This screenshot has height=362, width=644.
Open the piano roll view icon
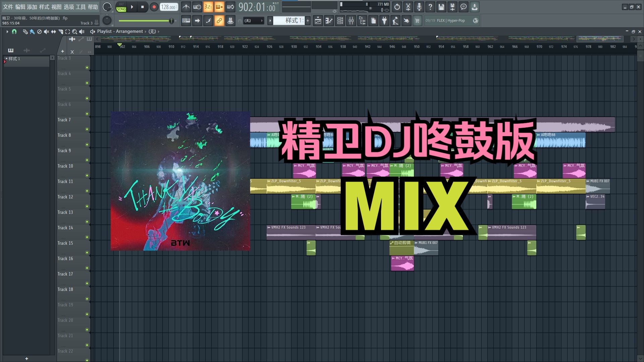pos(329,21)
